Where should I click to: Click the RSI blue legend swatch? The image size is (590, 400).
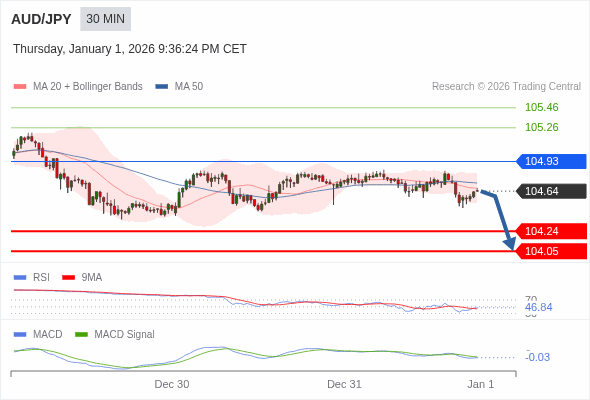tap(20, 278)
